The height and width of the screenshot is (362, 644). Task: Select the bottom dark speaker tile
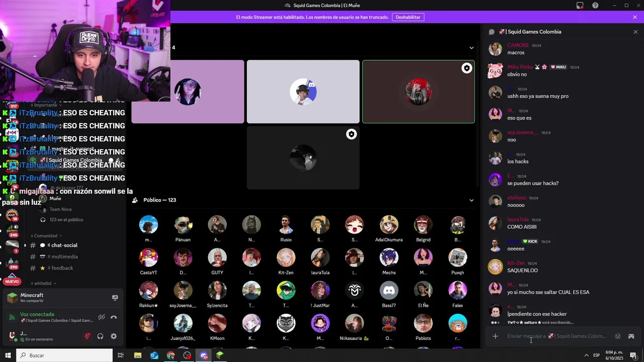click(303, 158)
